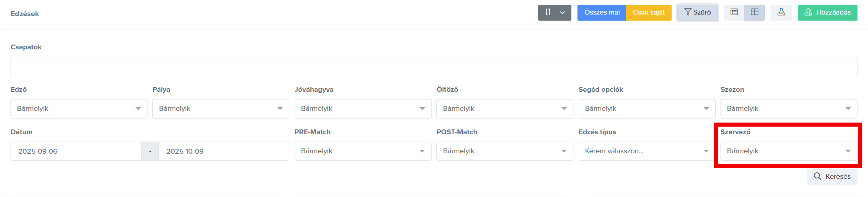Click the download export icon
Image resolution: width=868 pixels, height=197 pixels.
781,13
